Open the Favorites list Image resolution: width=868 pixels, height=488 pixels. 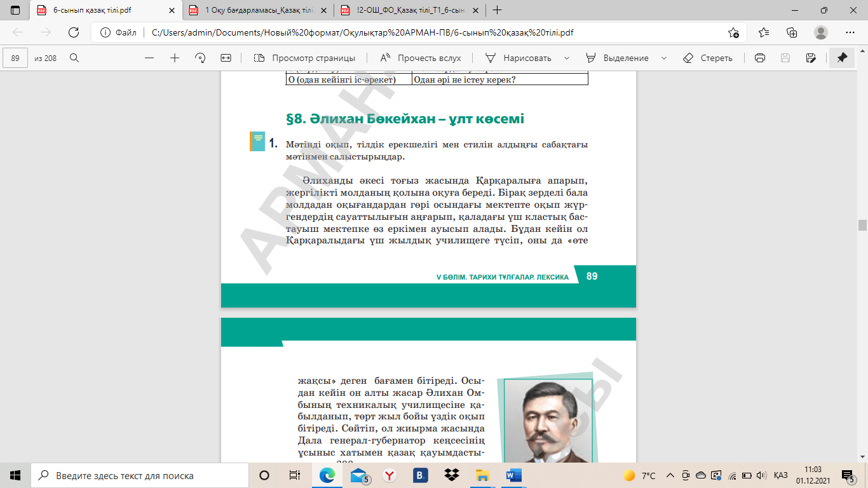point(764,33)
